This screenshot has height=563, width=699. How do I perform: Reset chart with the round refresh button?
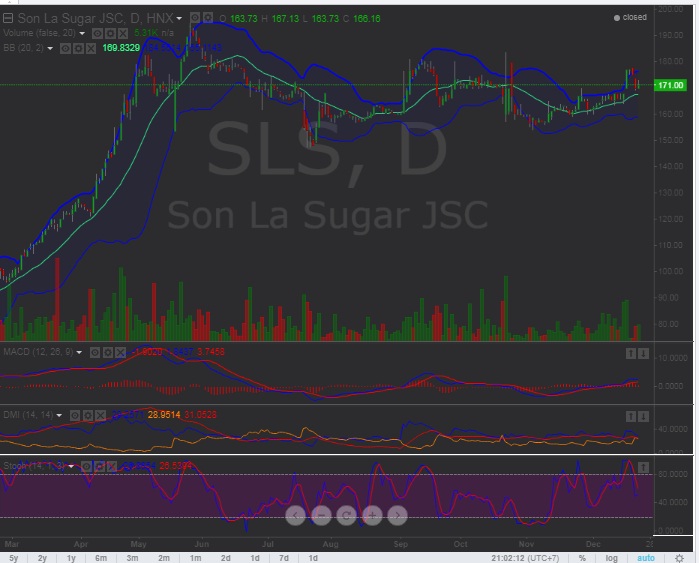tap(346, 516)
